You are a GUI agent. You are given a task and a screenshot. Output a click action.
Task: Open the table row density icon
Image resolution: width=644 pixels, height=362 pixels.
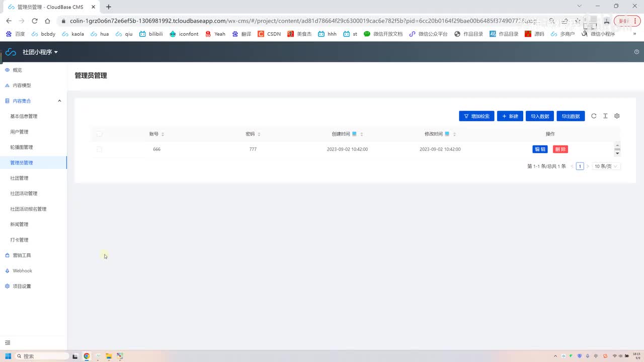click(605, 116)
